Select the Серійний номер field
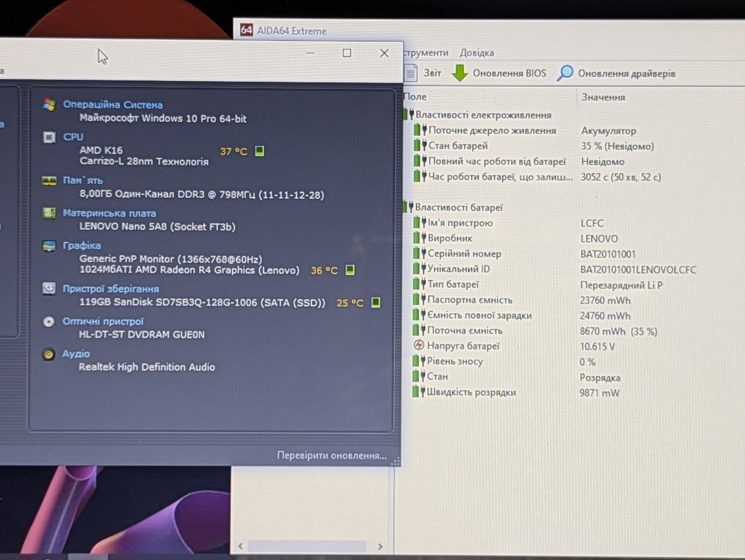 (x=464, y=254)
